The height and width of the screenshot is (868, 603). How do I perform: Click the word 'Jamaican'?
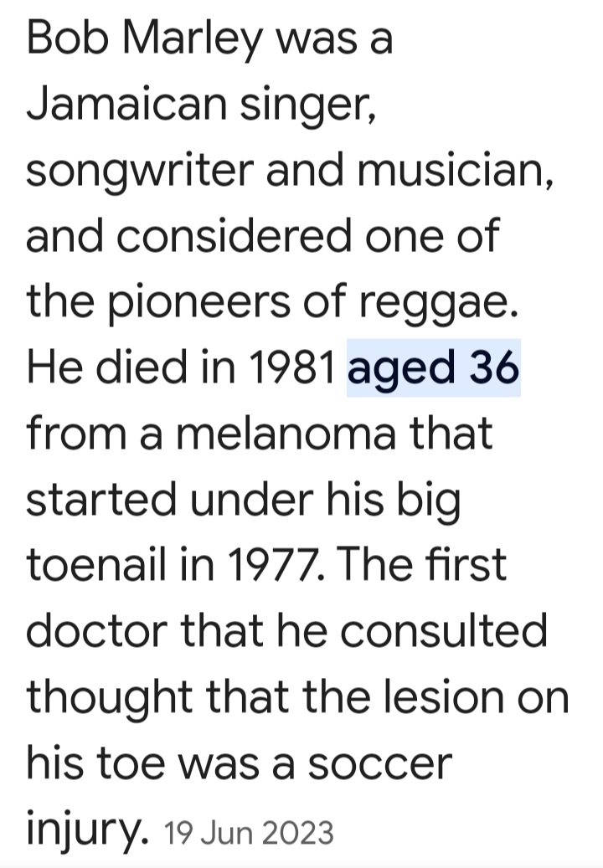point(126,104)
